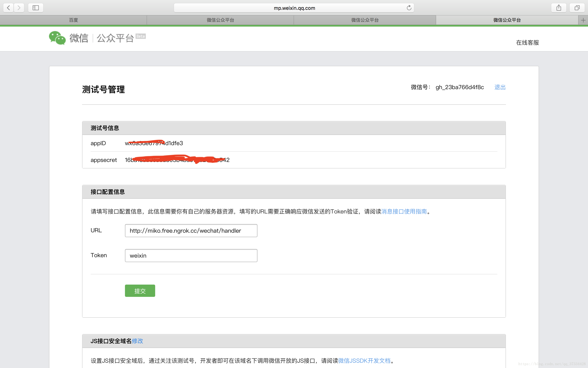The width and height of the screenshot is (588, 368).
Task: Toggle the Safari sidebar icon
Action: tap(36, 8)
